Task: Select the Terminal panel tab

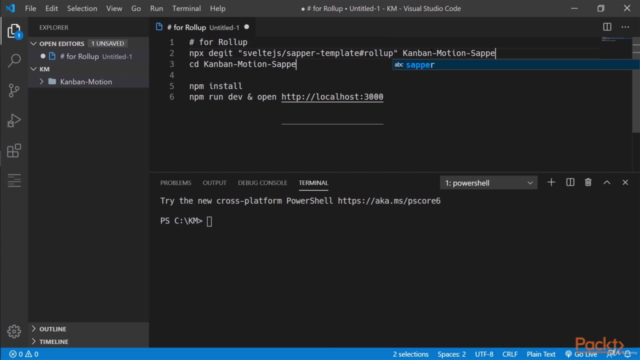Action: [x=313, y=182]
